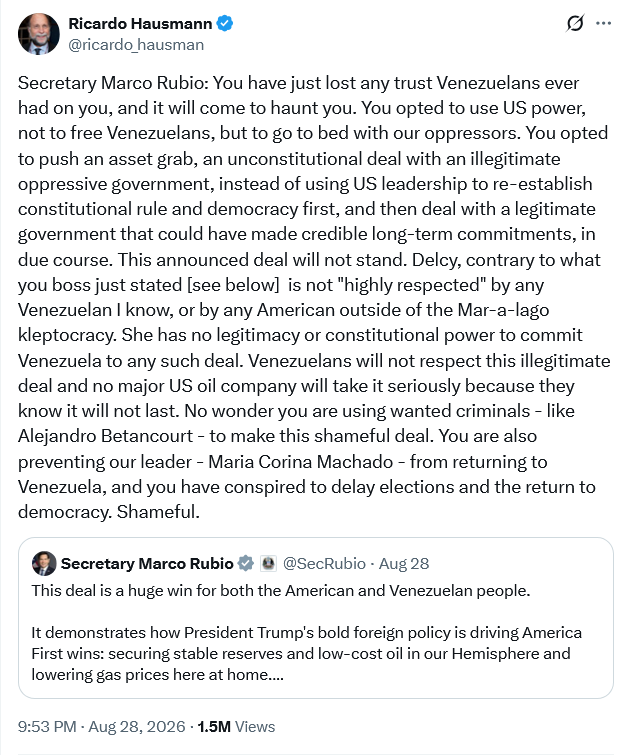Click the government affiliation seal icon
630x755 pixels.
(268, 563)
